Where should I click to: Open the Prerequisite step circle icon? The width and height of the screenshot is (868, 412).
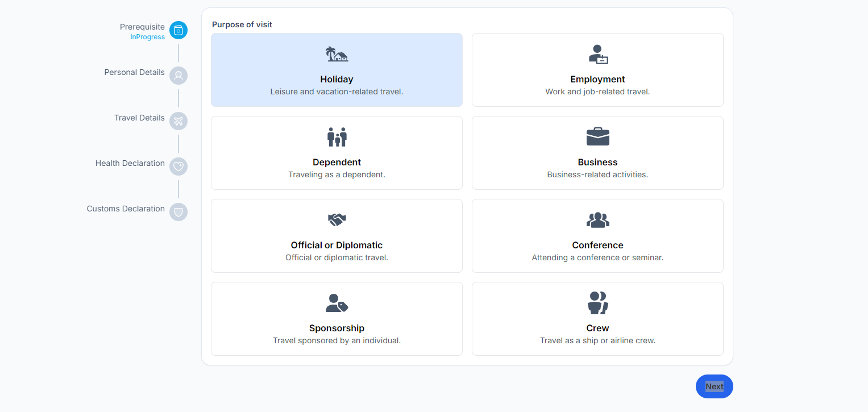pos(178,30)
